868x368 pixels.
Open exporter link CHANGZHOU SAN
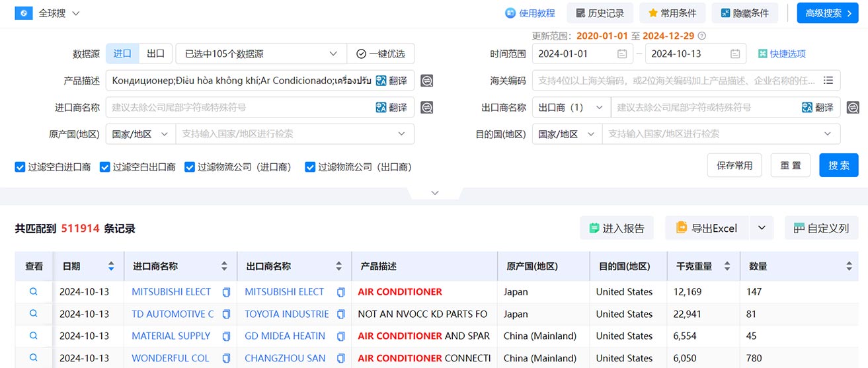point(285,358)
